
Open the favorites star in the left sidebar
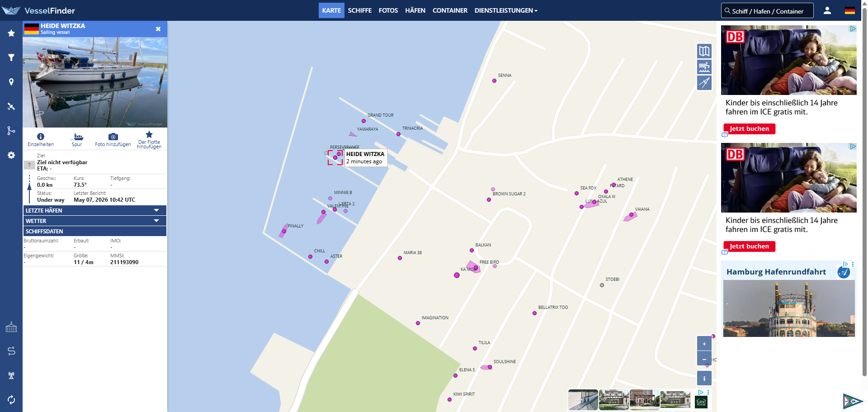tap(11, 33)
